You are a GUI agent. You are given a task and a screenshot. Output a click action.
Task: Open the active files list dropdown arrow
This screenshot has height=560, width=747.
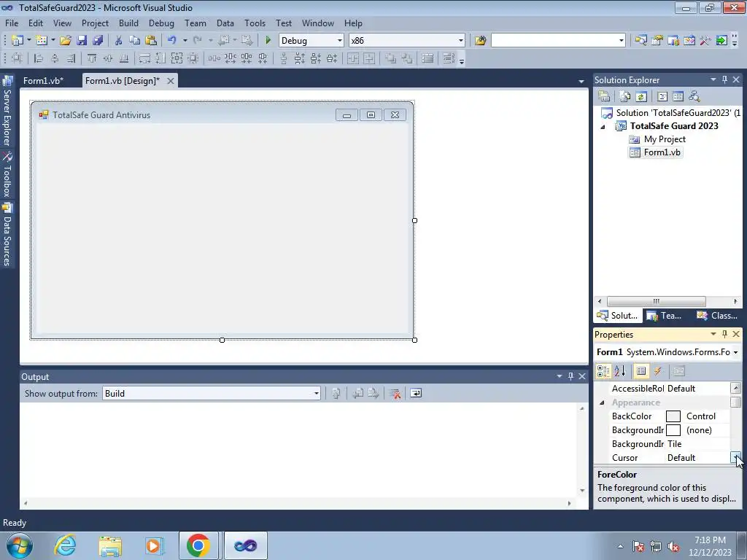pos(581,82)
